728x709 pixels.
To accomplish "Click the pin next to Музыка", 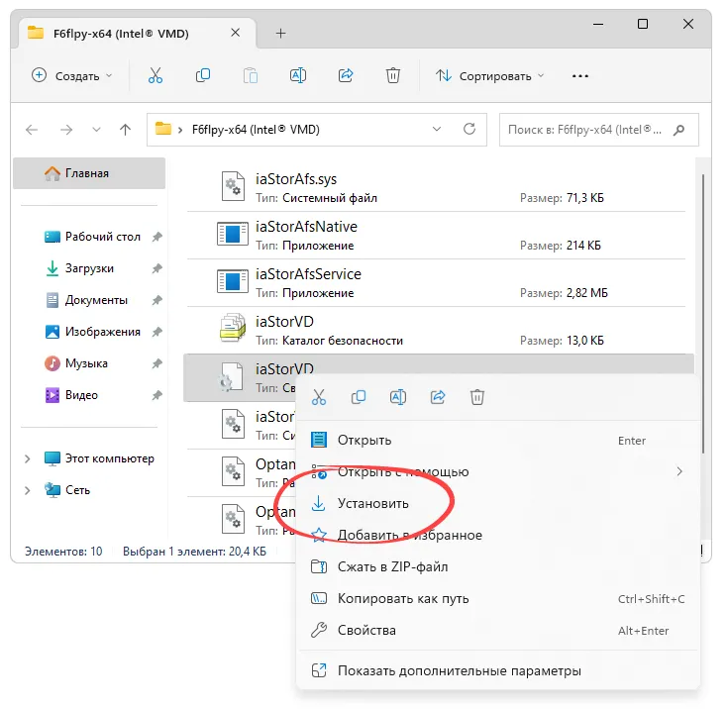I will [x=156, y=363].
